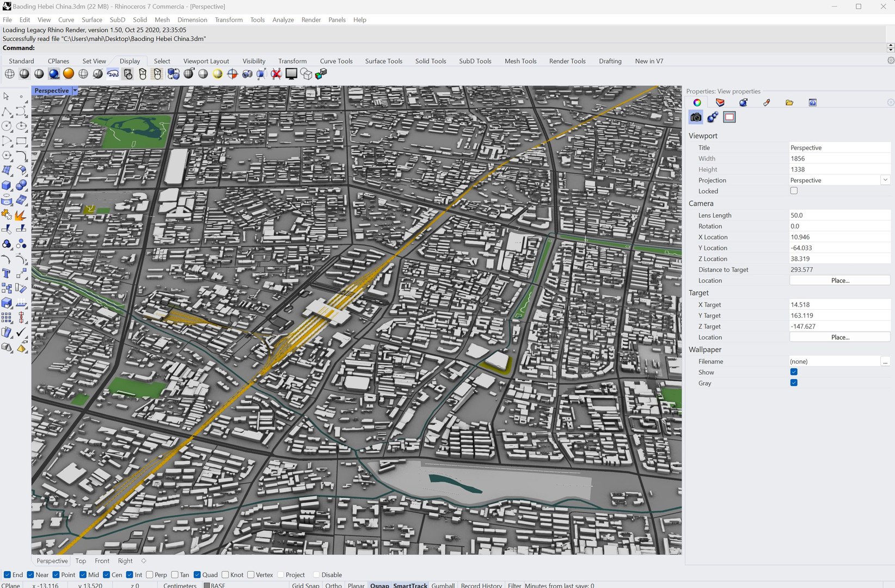Activate the Arctic polar bear display mode
This screenshot has width=895, height=588.
tap(113, 73)
